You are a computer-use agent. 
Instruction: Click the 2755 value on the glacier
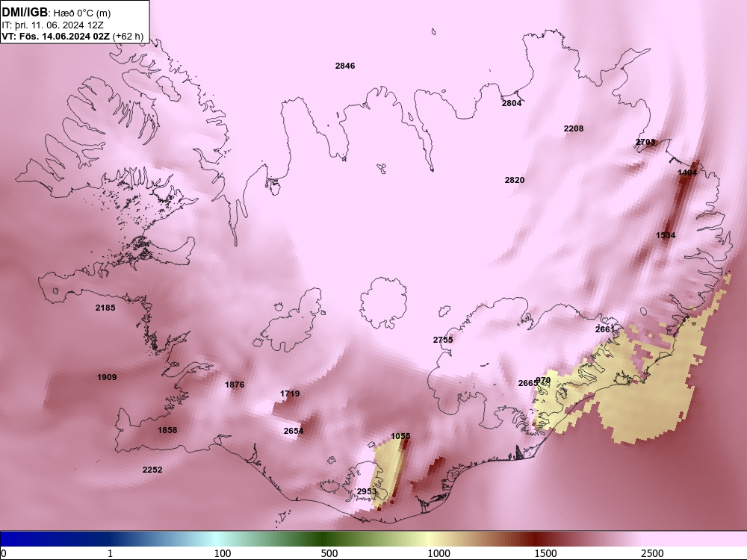(x=443, y=340)
